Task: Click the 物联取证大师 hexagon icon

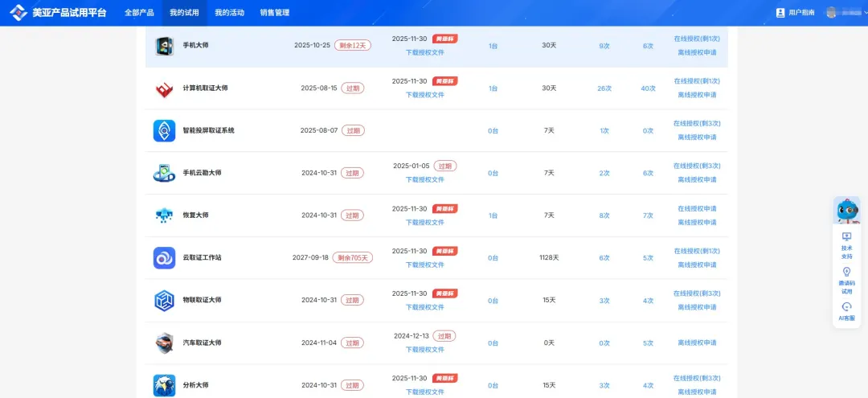Action: click(164, 300)
